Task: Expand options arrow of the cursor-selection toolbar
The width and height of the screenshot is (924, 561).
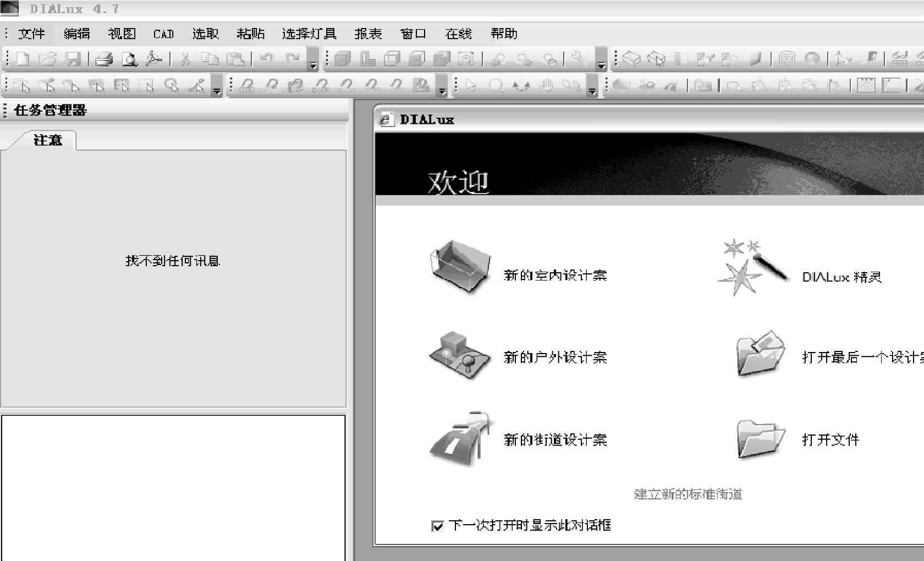Action: tap(217, 87)
